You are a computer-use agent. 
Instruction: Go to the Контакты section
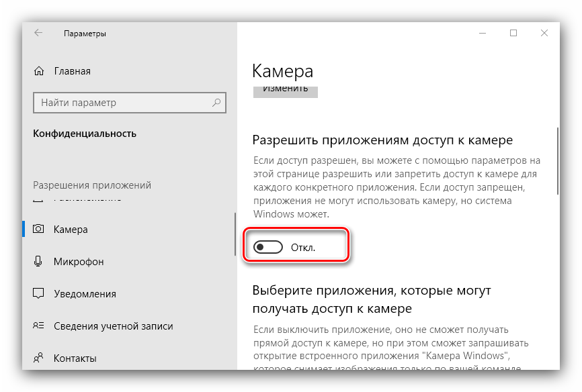pyautogui.click(x=75, y=358)
